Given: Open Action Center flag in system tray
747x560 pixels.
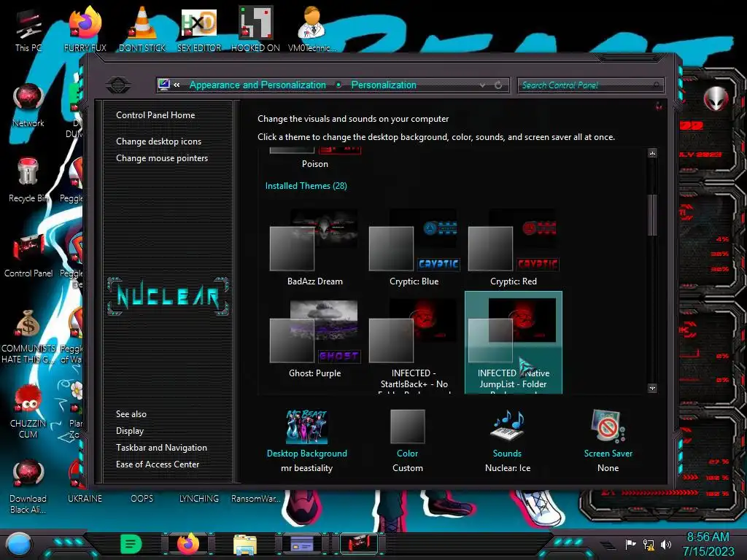Looking at the screenshot, I should coord(630,544).
